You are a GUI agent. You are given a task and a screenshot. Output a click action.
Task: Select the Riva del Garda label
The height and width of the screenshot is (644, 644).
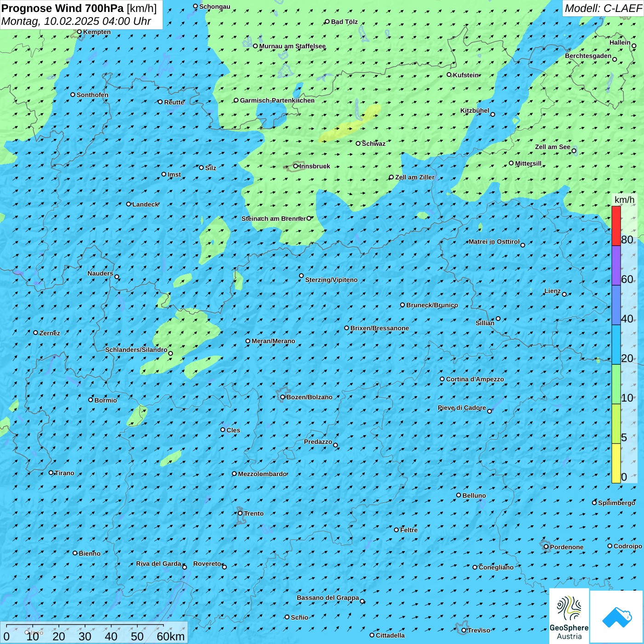pos(159,563)
